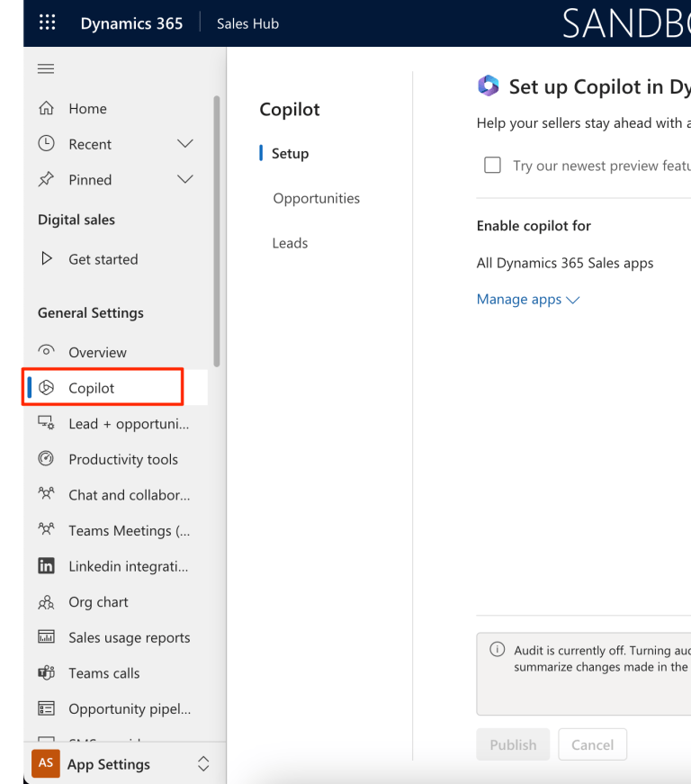The image size is (691, 784).
Task: Open the Microsoft 365 app launcher grid
Action: pyautogui.click(x=47, y=23)
